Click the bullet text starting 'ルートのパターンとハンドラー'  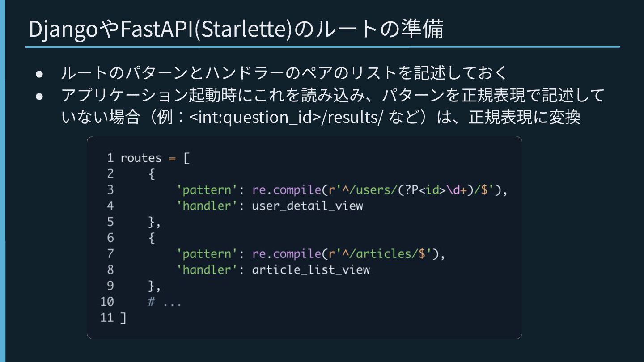(285, 73)
